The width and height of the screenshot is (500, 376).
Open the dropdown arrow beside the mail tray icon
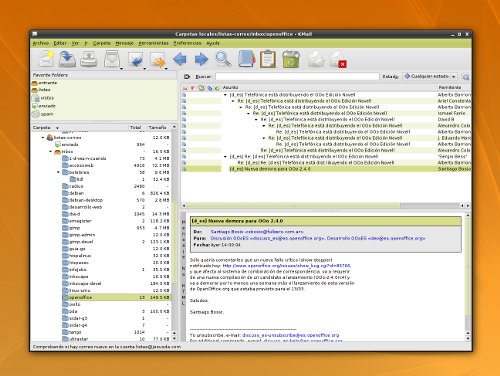[121, 69]
